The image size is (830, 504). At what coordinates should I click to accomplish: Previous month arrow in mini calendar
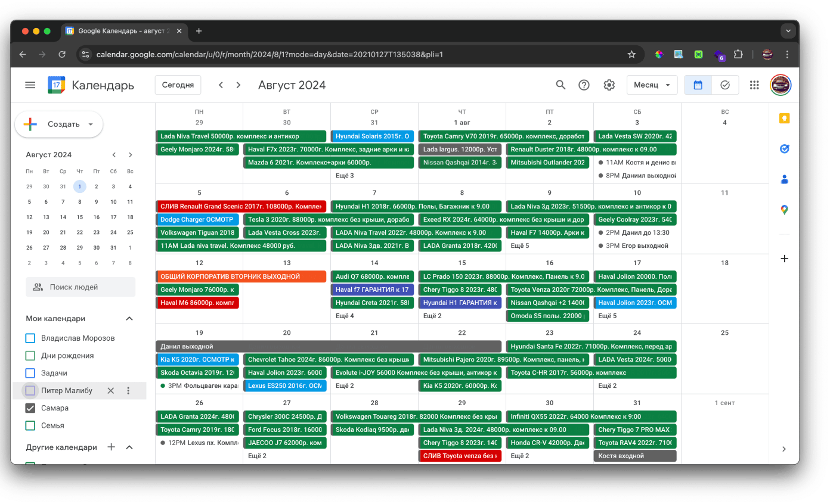(x=114, y=155)
